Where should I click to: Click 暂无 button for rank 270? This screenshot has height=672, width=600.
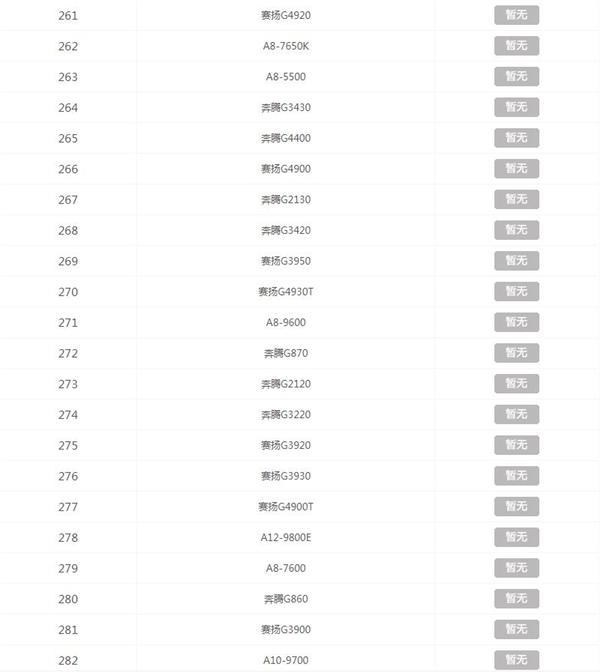[516, 291]
